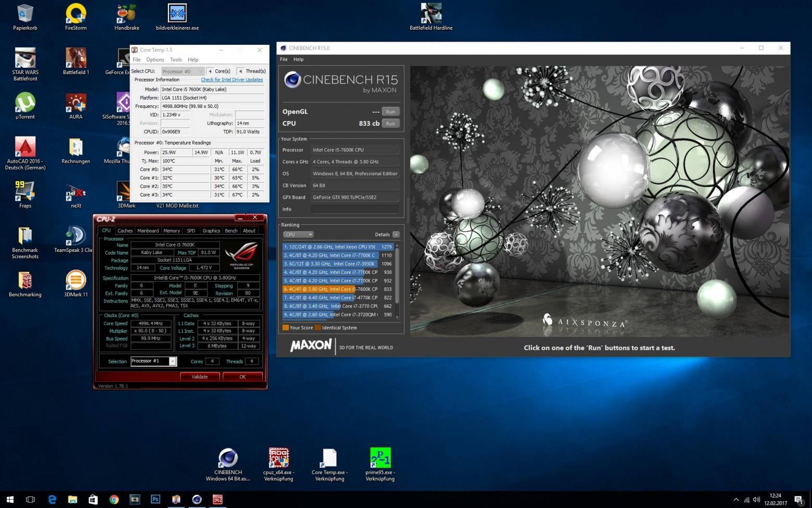Viewport: 812px width, 508px height.
Task: Switch to the Graphics tab in CPU-Z
Action: point(211,231)
